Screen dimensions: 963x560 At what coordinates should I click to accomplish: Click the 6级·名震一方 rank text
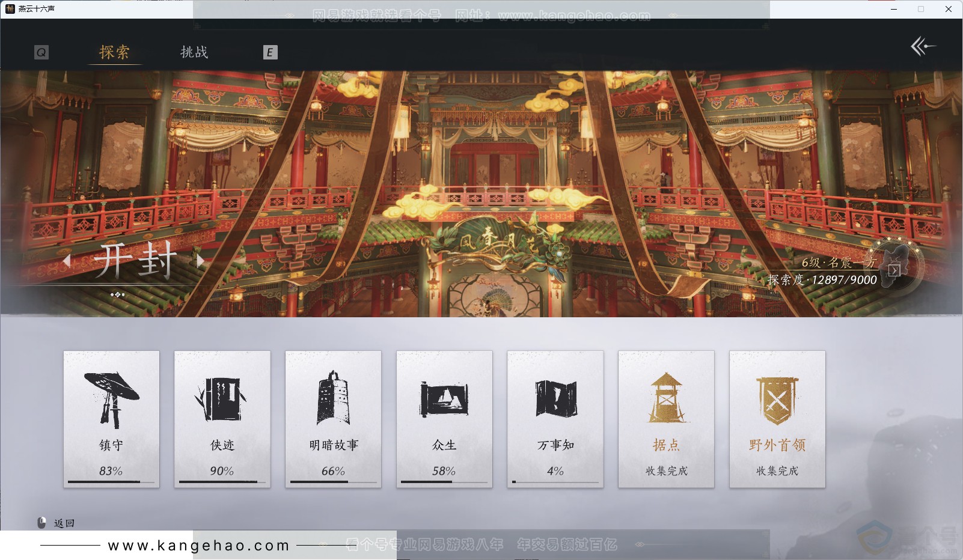[839, 262]
